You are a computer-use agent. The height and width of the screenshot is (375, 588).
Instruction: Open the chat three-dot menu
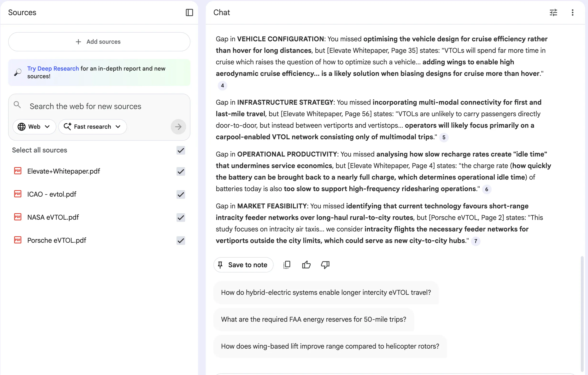[572, 12]
